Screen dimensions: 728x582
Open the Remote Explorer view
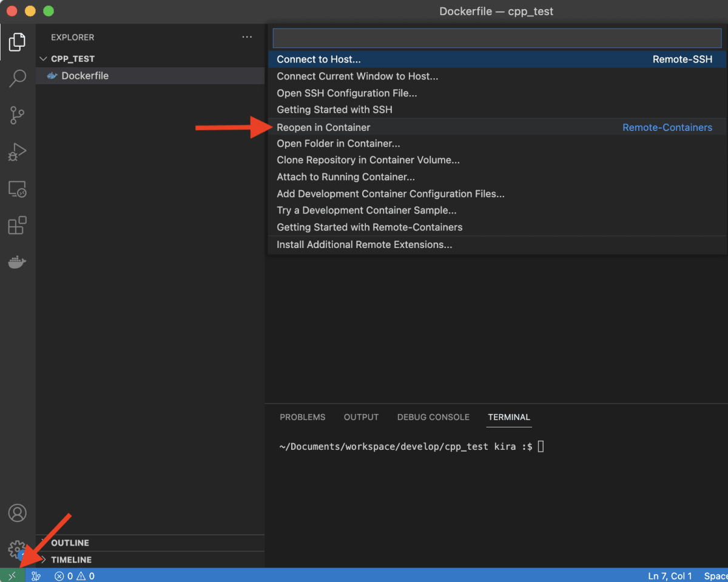coord(17,189)
